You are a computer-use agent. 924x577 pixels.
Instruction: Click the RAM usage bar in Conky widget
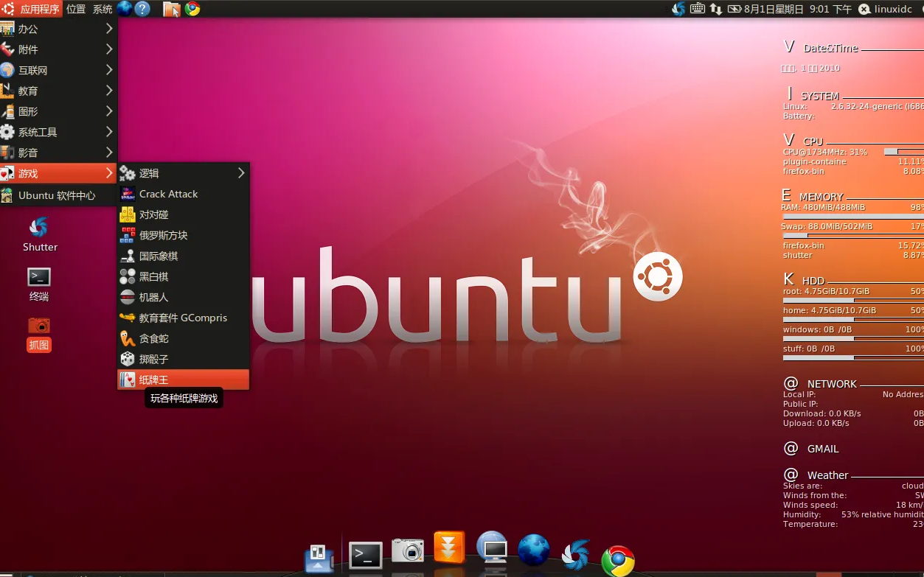852,217
